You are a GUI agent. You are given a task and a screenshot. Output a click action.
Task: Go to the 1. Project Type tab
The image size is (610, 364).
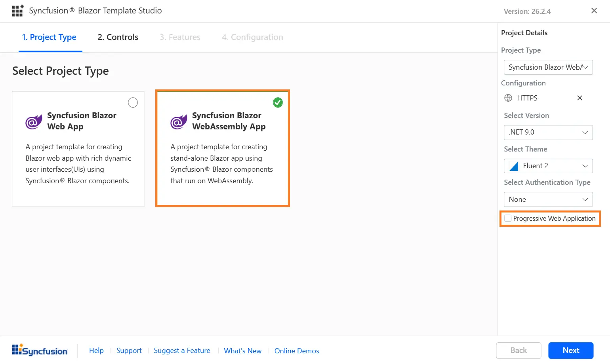tap(49, 37)
